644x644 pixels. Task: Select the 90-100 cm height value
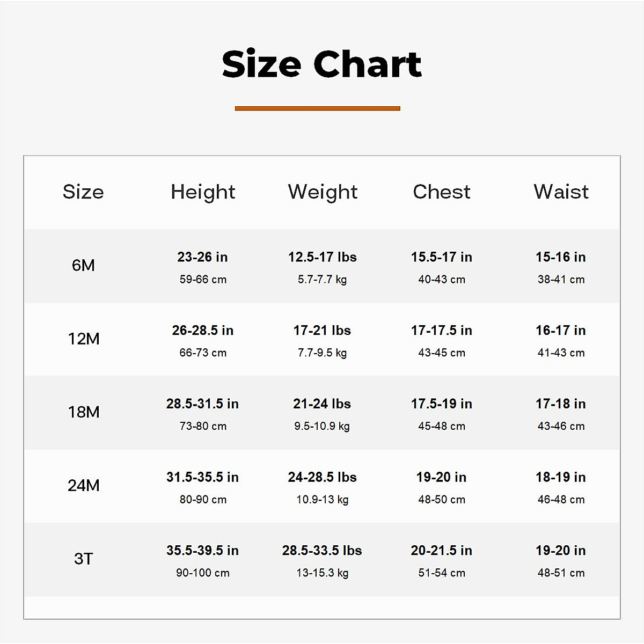(203, 573)
